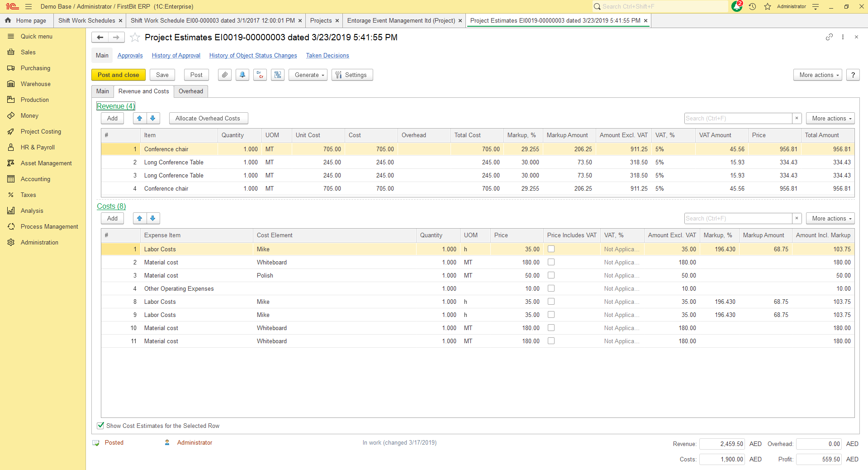Viewport: 868px width, 470px height.
Task: Open More actions for Revenue table
Action: 831,119
